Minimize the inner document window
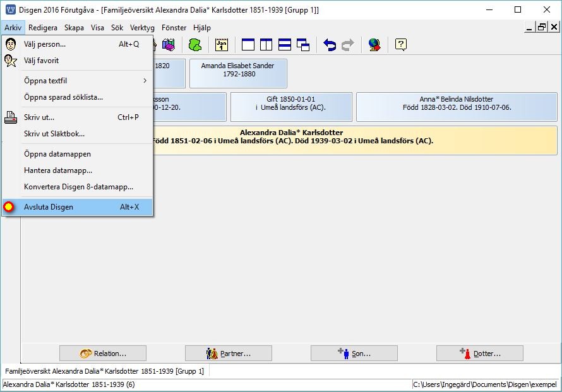 coord(529,27)
